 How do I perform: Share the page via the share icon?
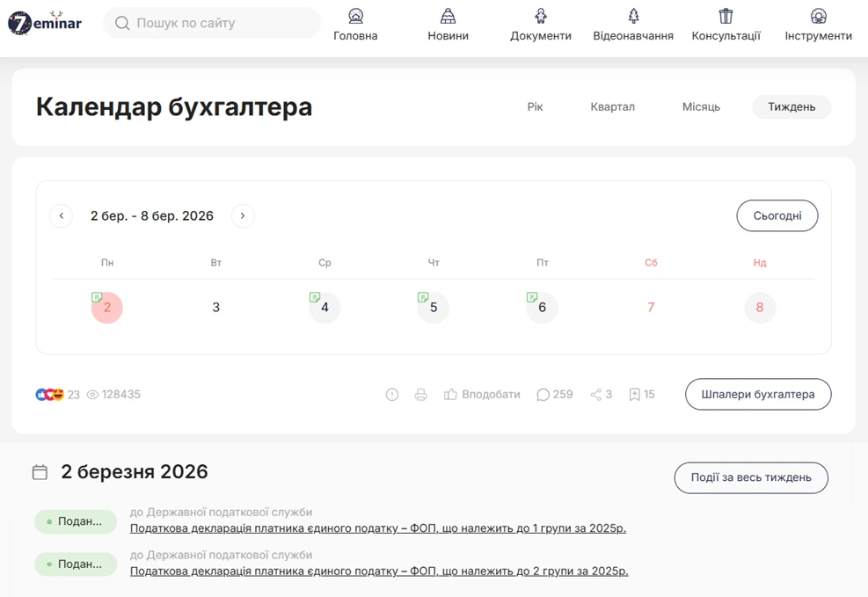597,394
